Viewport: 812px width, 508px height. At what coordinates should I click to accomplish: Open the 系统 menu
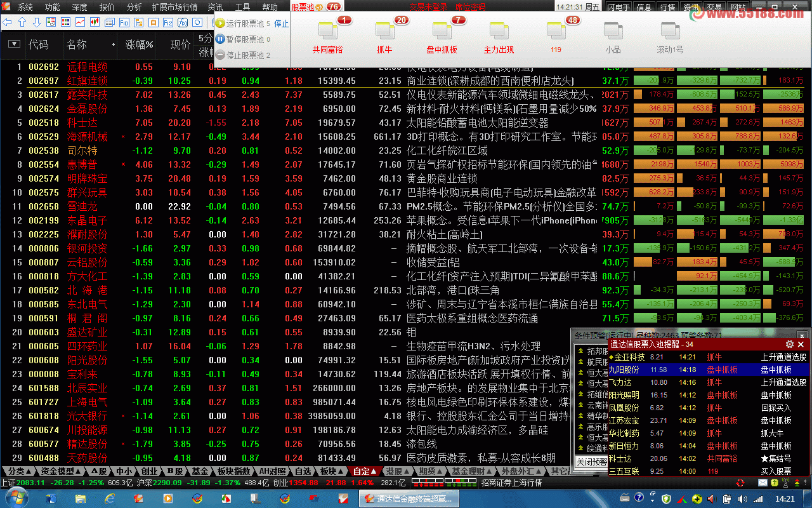[25, 7]
